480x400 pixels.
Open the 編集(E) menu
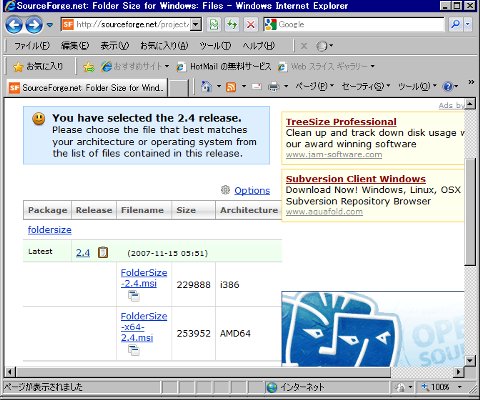point(75,46)
